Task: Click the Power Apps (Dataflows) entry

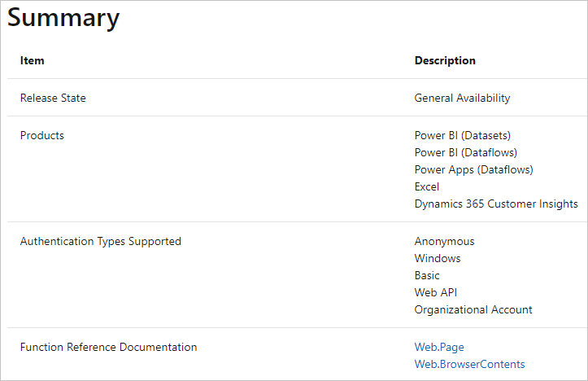Action: pos(473,169)
